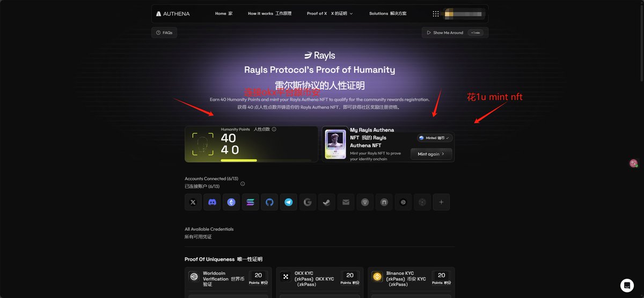
Task: Click the Accounts Connected (6/13) label
Action: point(211,178)
